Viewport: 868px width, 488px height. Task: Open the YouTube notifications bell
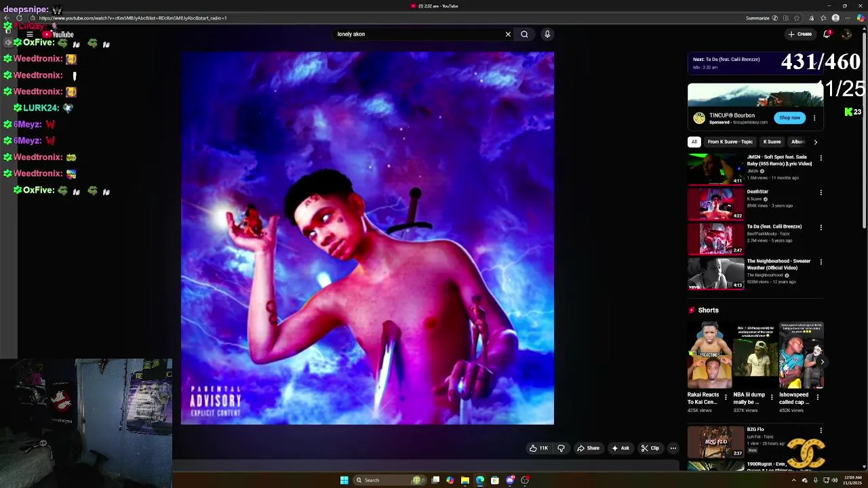[827, 34]
